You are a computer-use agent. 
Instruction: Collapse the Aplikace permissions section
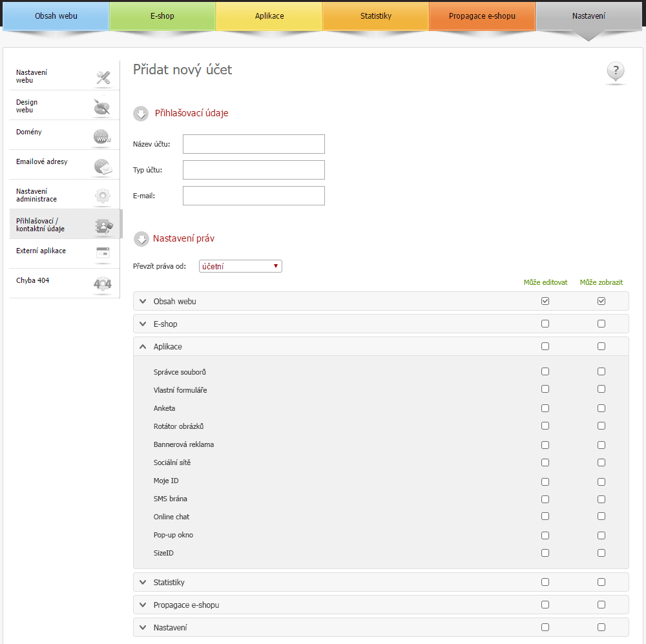143,346
